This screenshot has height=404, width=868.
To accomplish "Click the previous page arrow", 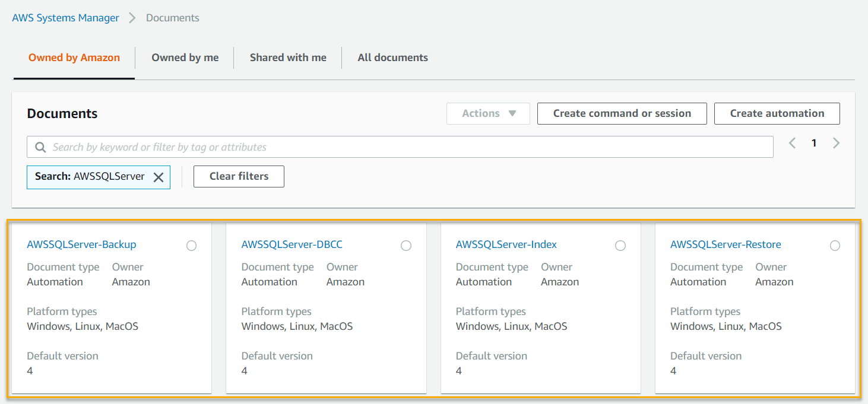I will [x=792, y=143].
